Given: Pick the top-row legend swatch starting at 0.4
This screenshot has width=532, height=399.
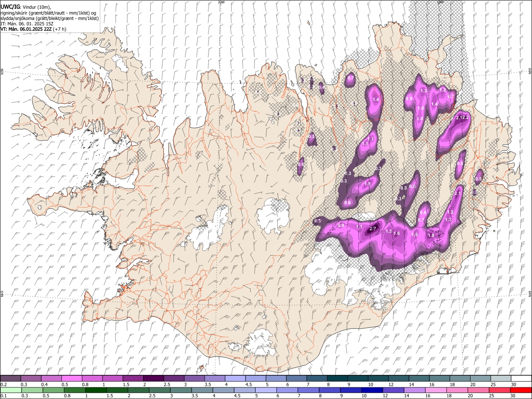Looking at the screenshot, I should [x=51, y=378].
